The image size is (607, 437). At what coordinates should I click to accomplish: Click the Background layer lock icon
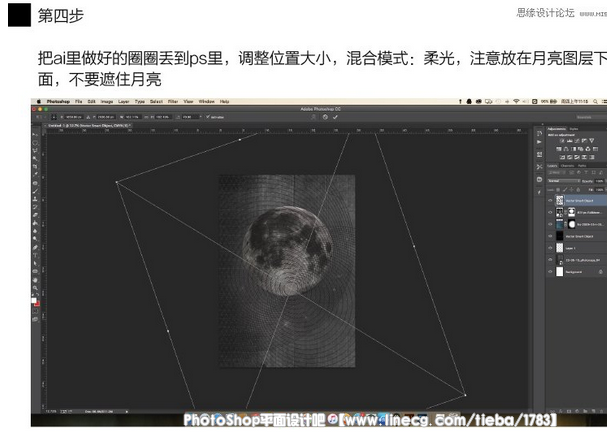point(600,272)
